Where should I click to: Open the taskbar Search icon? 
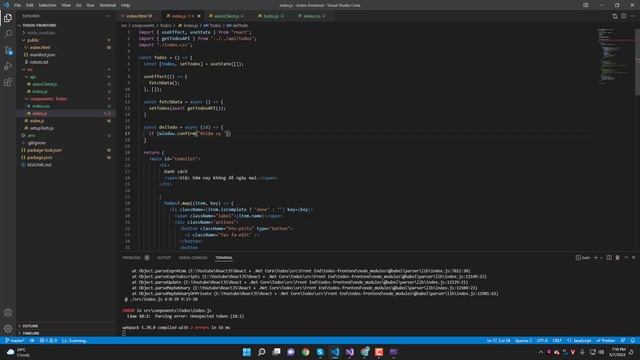click(262, 352)
